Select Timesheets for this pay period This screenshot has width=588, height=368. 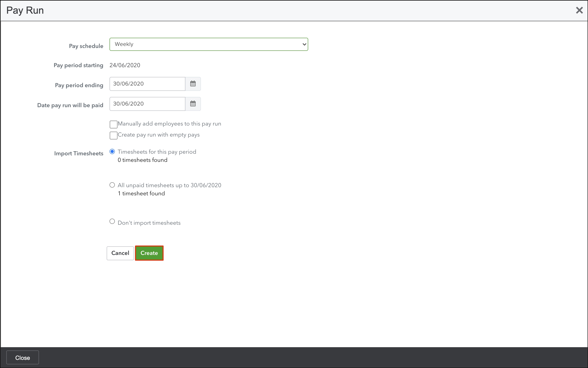point(112,152)
